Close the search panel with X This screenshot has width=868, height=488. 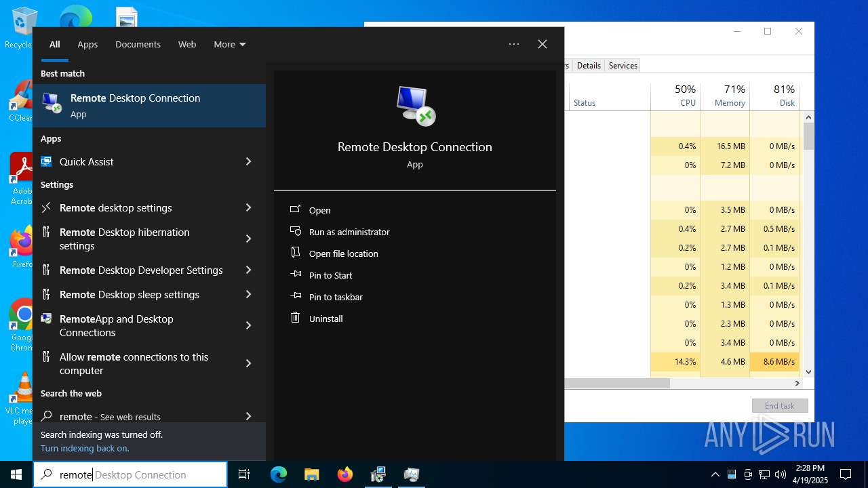click(x=542, y=44)
